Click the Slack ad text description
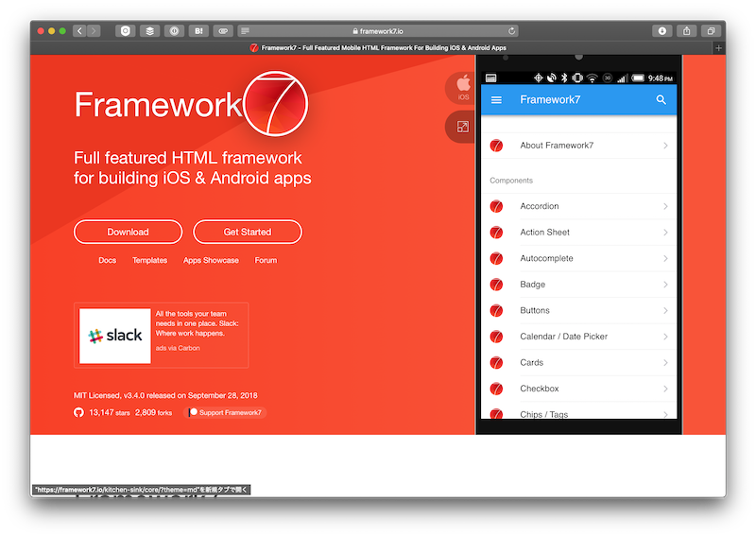 coord(197,323)
